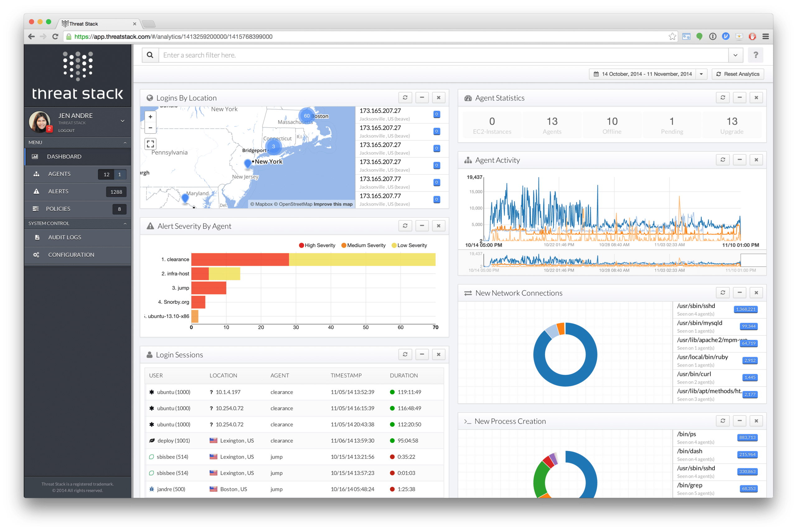The height and width of the screenshot is (532, 797).
Task: Click the date range 14 October - 11 November
Action: tap(642, 74)
